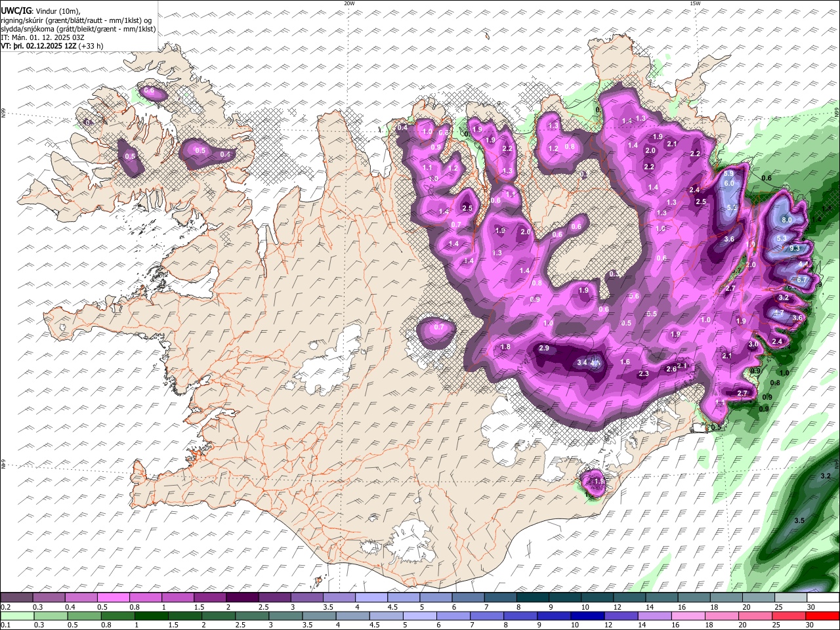Click the '25' label in the upper purple legend row
Image resolution: width=840 pixels, height=630 pixels.
click(x=778, y=607)
